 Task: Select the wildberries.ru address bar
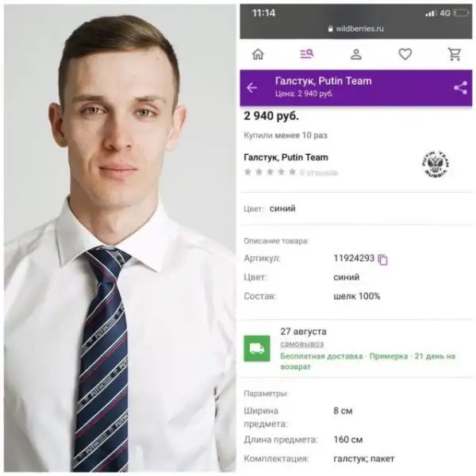click(x=356, y=29)
